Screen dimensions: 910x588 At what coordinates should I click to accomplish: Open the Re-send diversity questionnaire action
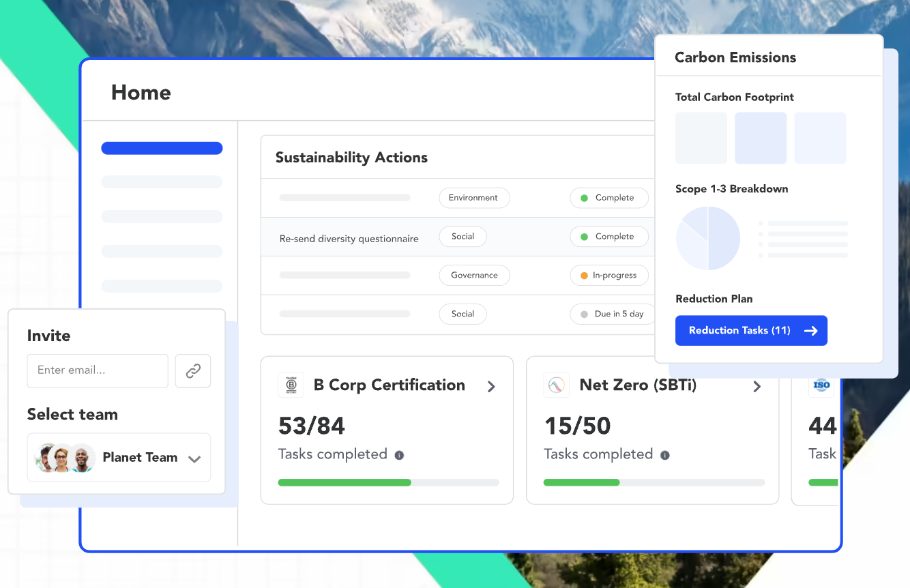tap(349, 239)
